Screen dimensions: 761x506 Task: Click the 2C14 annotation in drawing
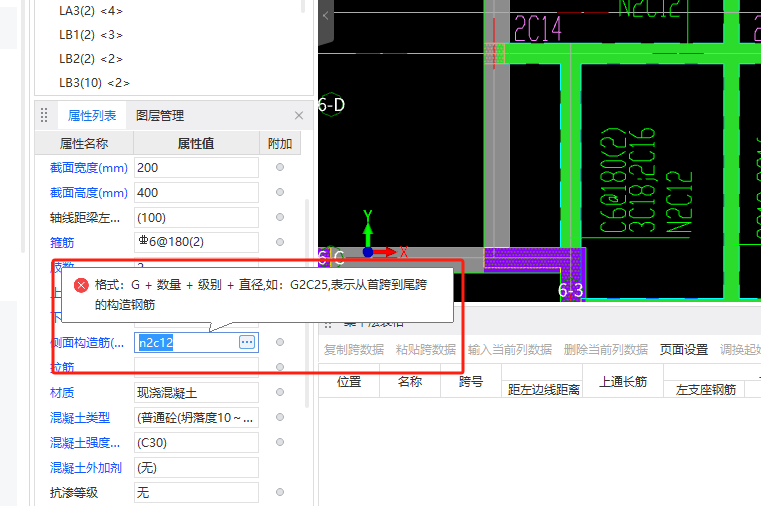[x=538, y=29]
